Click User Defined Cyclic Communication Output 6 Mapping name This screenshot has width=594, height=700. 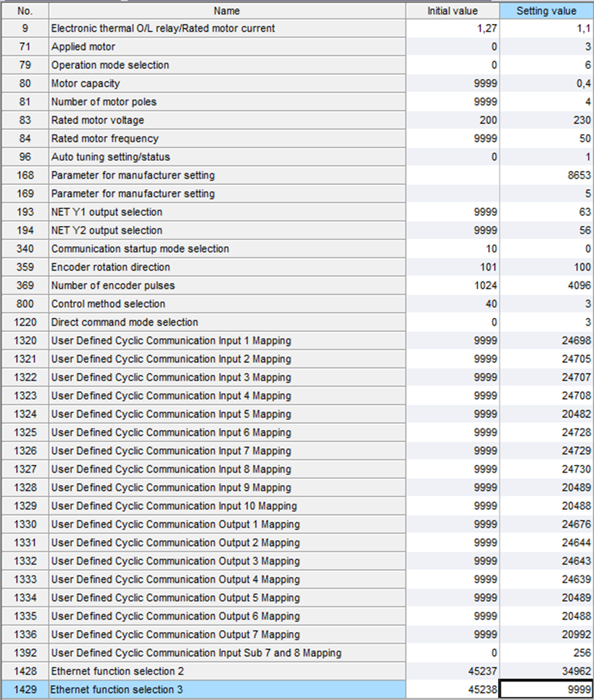click(x=227, y=616)
